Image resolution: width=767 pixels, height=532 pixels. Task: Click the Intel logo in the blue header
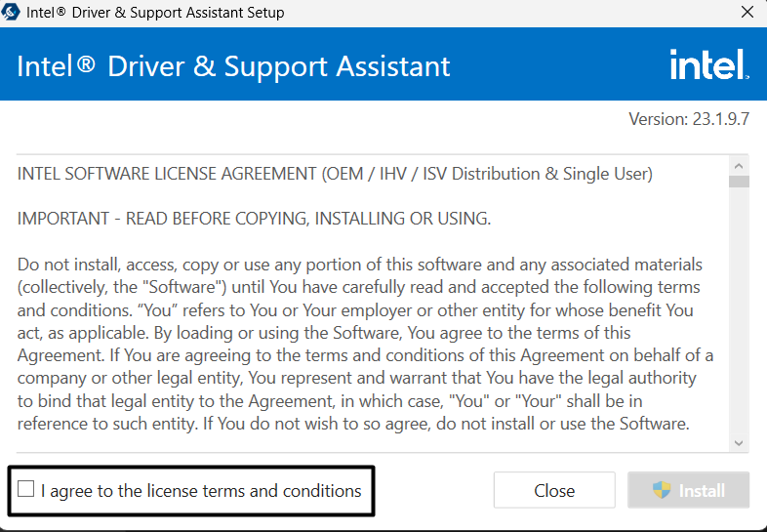(x=708, y=65)
